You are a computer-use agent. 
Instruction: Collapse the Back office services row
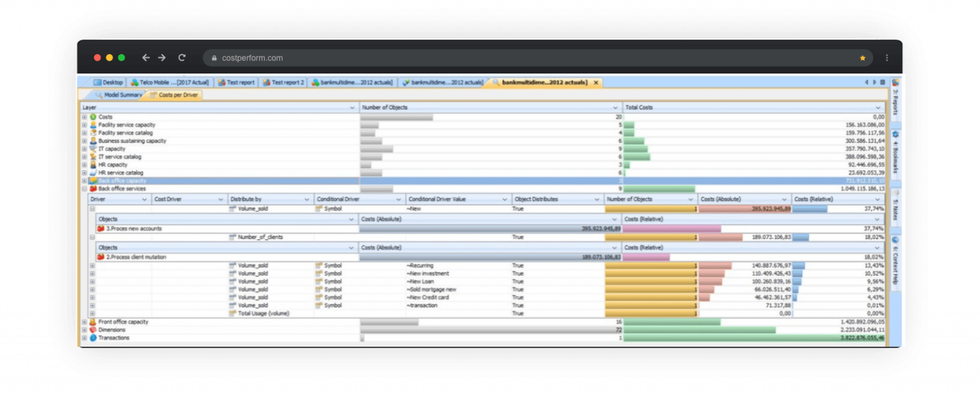[84, 188]
